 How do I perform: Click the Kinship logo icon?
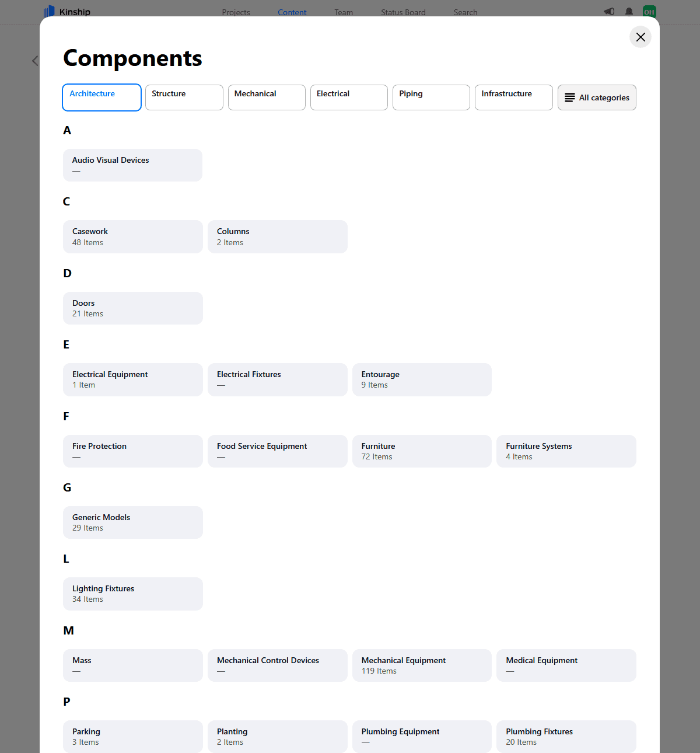[x=49, y=11]
